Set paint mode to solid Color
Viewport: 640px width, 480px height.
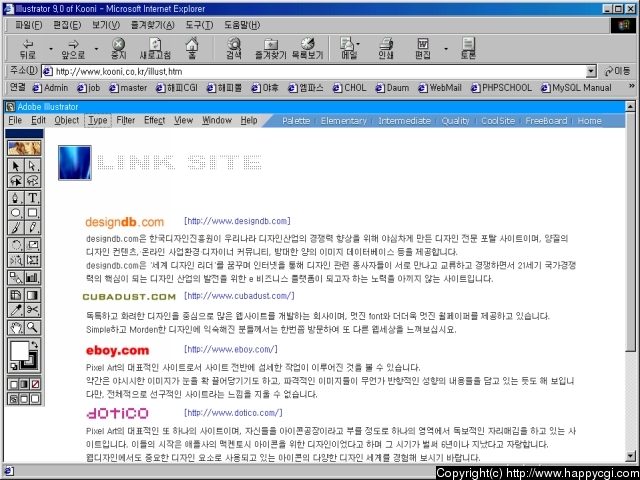(x=13, y=384)
